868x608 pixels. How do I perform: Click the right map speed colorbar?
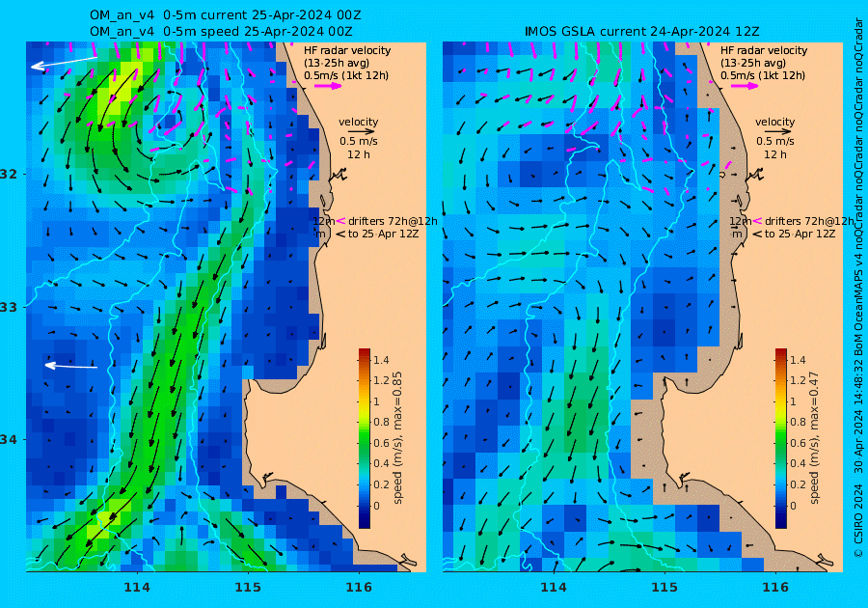780,438
